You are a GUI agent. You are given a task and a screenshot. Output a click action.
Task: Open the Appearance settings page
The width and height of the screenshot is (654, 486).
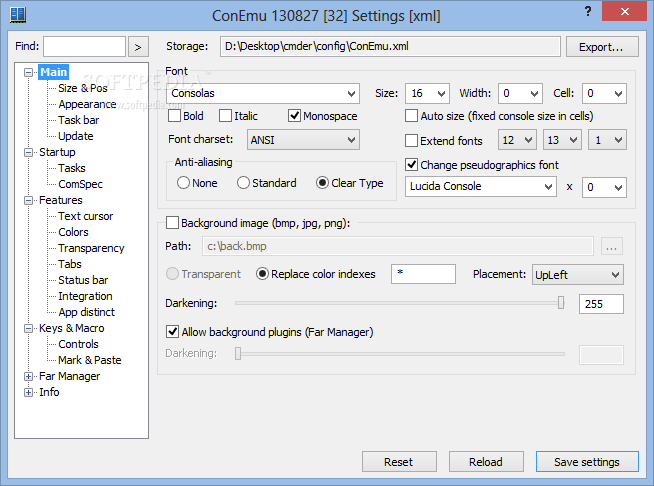point(87,104)
